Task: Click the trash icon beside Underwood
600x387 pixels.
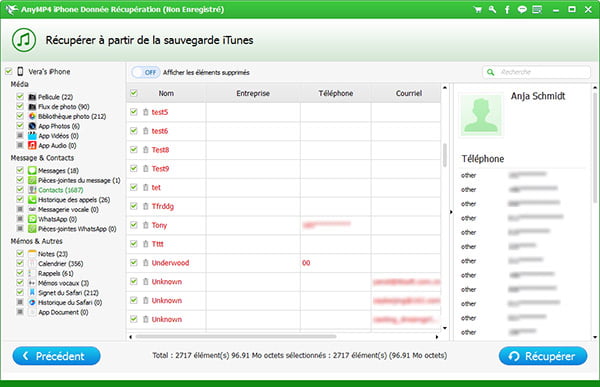Action: click(145, 263)
